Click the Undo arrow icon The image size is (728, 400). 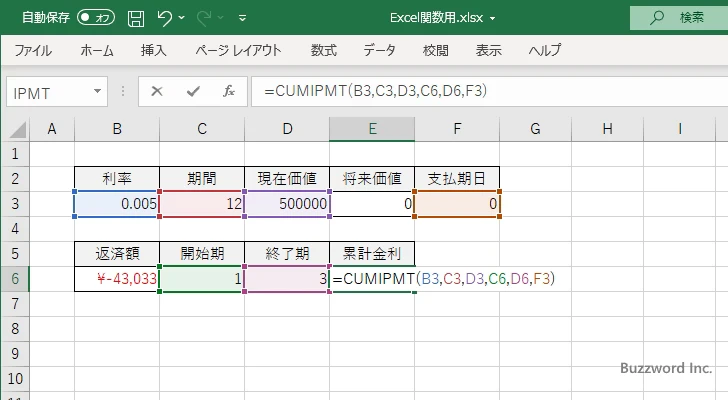(x=164, y=18)
